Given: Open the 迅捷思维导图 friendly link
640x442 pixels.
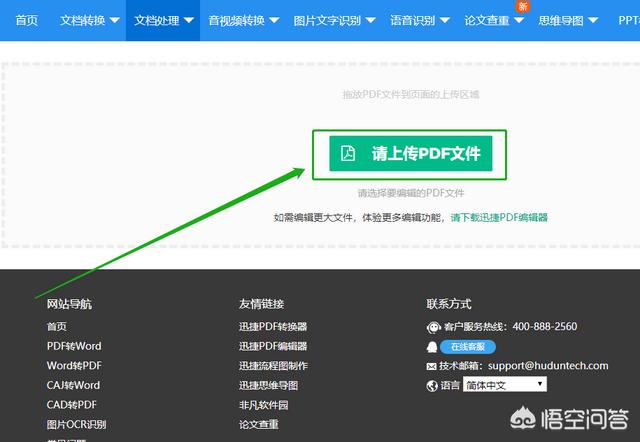Looking at the screenshot, I should [x=268, y=385].
